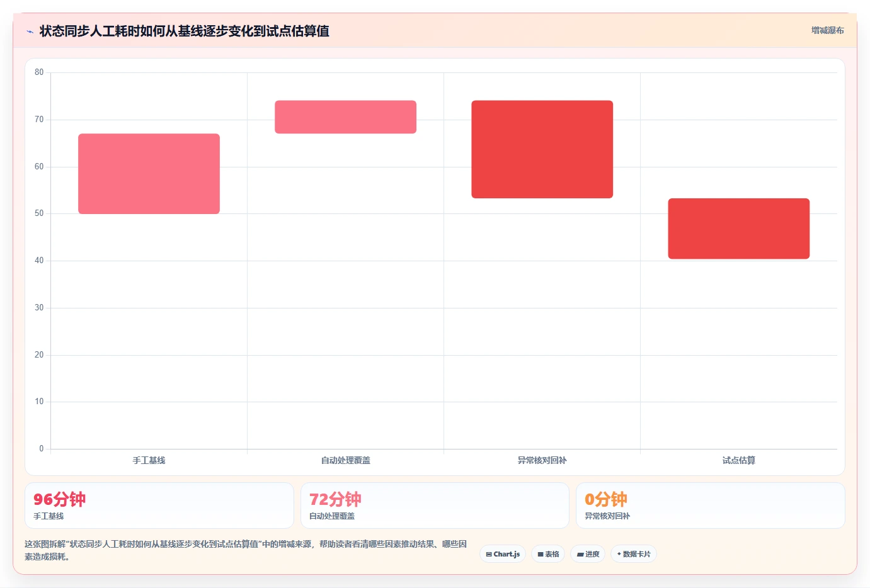Click the 增减瀑布 badge in the header

(x=827, y=30)
